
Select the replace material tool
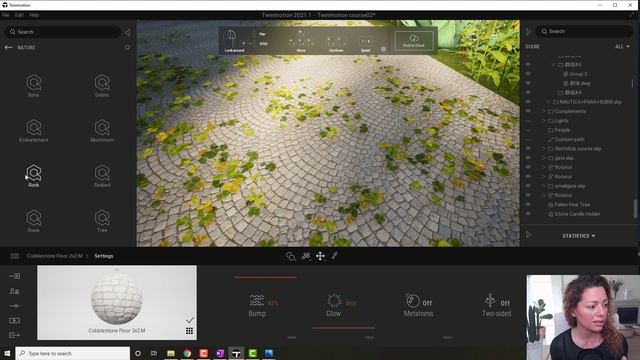click(305, 256)
